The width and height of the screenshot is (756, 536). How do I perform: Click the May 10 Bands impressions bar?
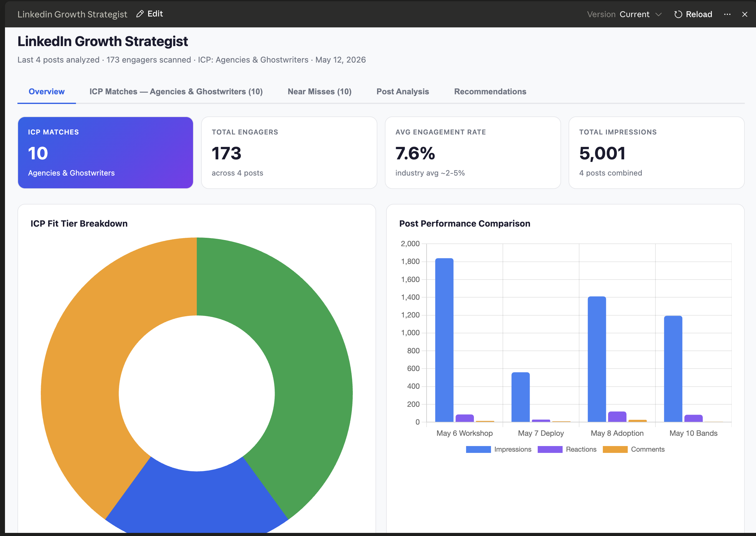(x=673, y=369)
